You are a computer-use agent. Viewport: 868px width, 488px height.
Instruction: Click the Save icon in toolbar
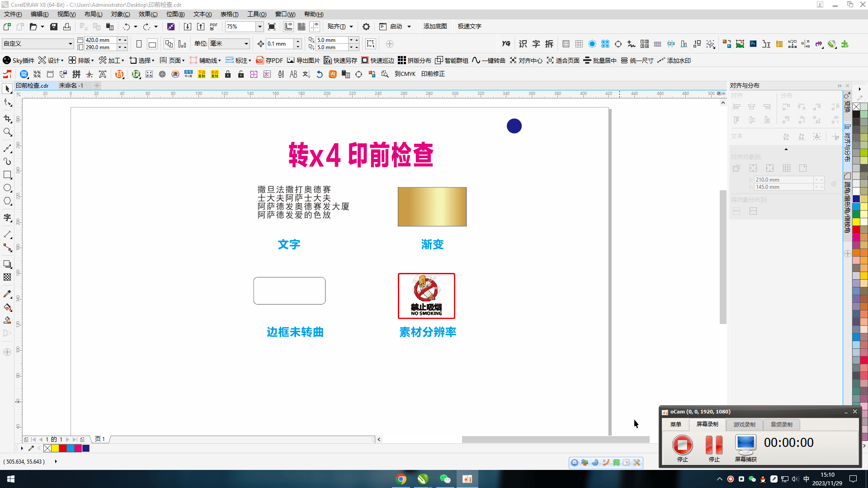point(54,27)
